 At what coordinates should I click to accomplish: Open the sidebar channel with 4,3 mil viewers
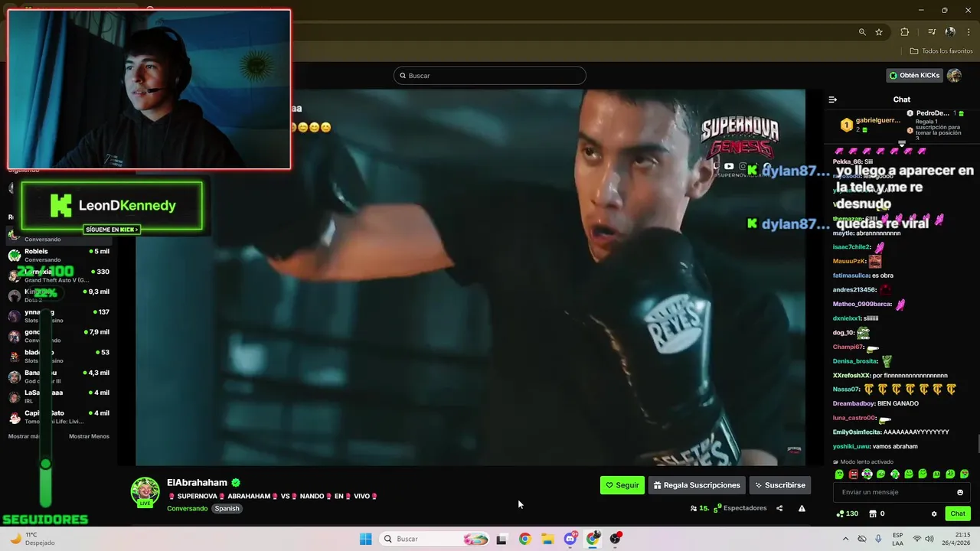click(58, 377)
